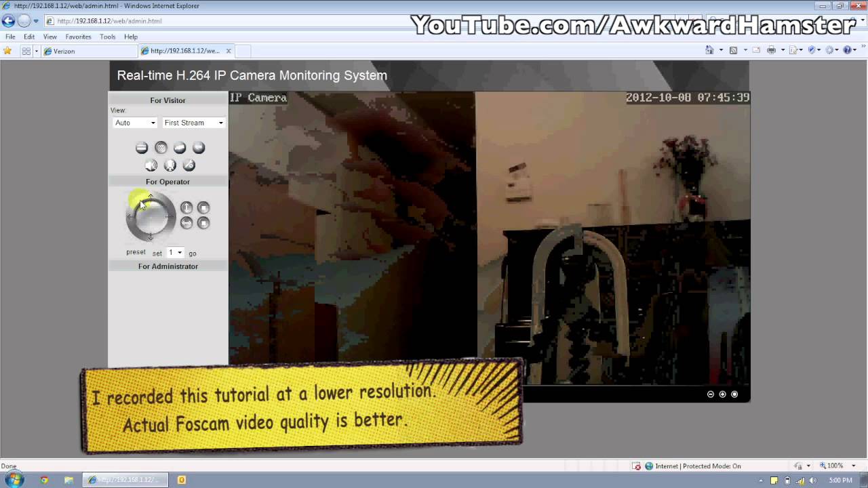Open the Help question mark icon
Viewport: 868px width, 488px height.
point(850,49)
